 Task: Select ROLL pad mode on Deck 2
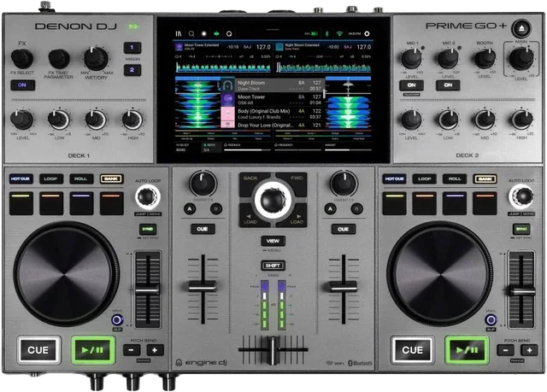tap(455, 178)
